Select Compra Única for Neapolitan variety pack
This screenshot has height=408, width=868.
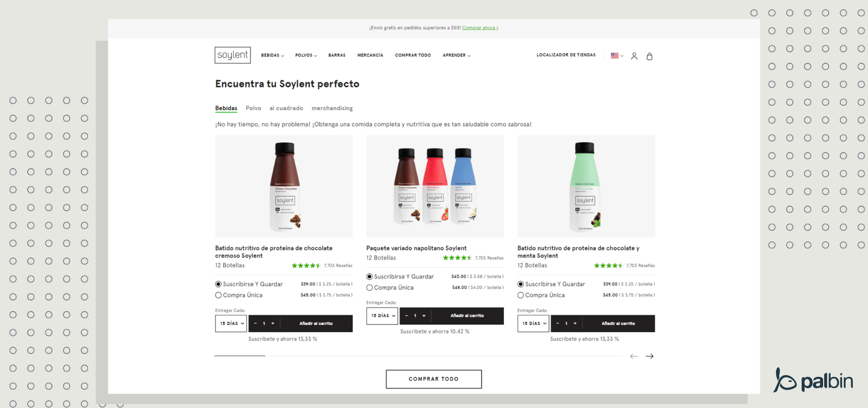click(370, 288)
